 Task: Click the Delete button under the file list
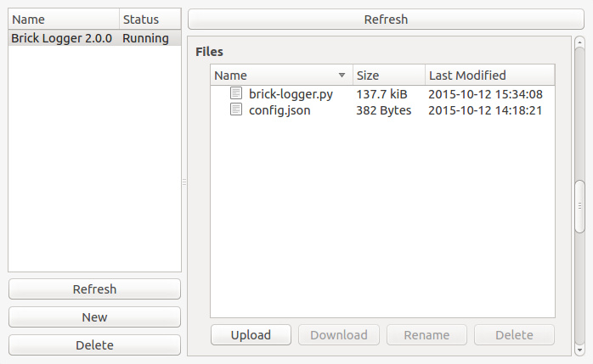coord(514,335)
